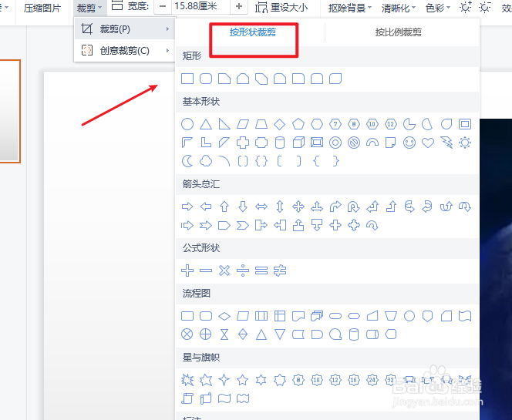The height and width of the screenshot is (420, 512).
Task: Switch to 按形状裁剪 tab
Action: 253,32
